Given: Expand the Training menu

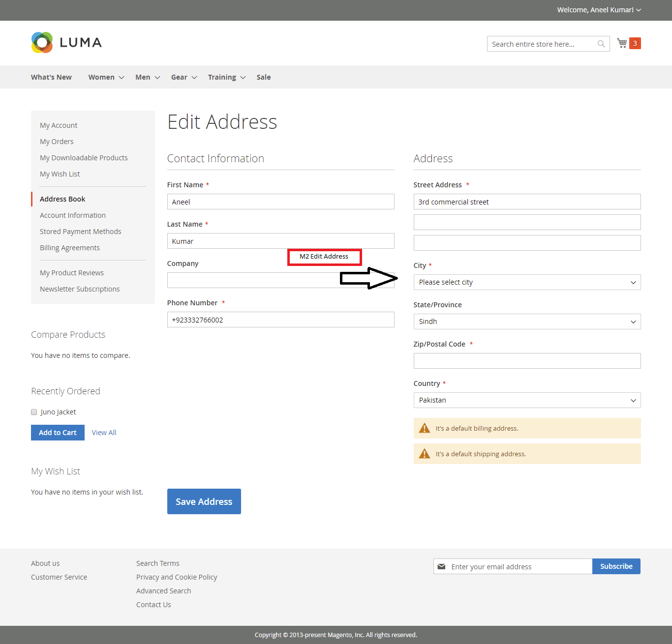Looking at the screenshot, I should (x=227, y=77).
